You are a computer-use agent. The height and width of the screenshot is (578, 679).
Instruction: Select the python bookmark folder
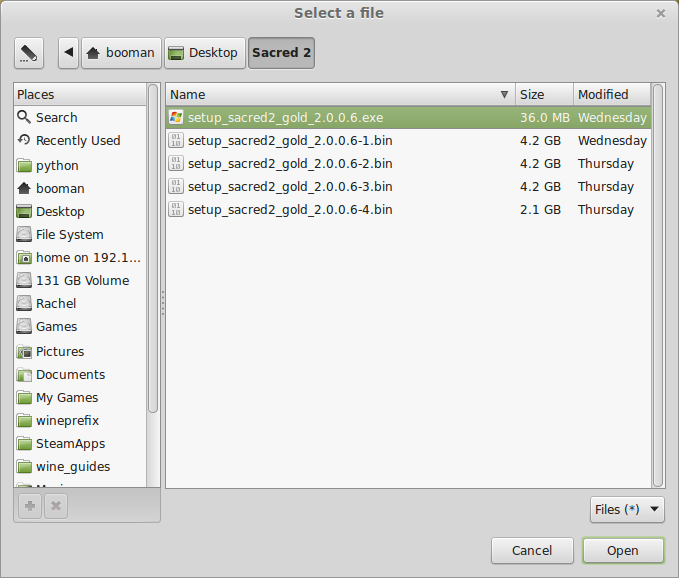tap(80, 165)
